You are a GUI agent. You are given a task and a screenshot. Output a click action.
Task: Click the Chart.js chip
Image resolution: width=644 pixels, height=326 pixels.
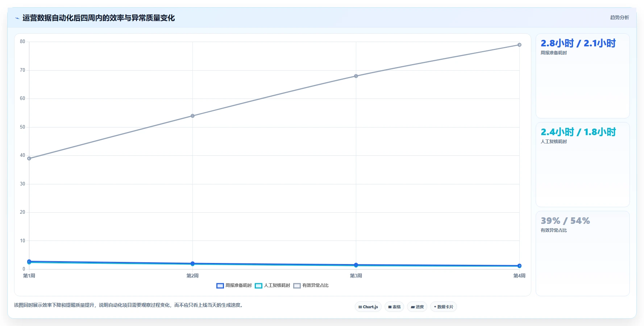pos(368,307)
